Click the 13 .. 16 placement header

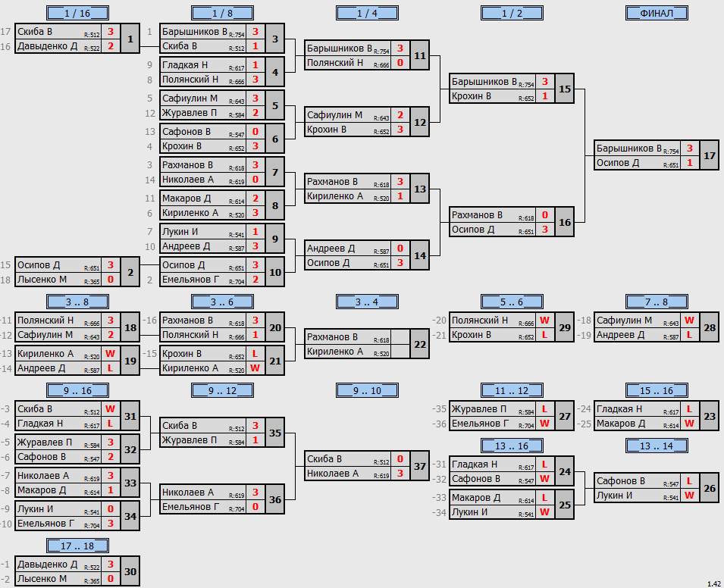tap(512, 446)
